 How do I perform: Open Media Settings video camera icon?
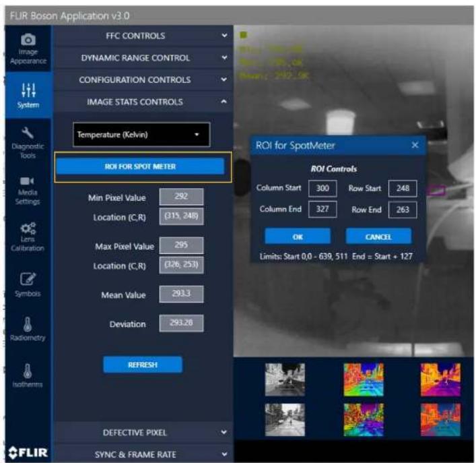[27, 181]
